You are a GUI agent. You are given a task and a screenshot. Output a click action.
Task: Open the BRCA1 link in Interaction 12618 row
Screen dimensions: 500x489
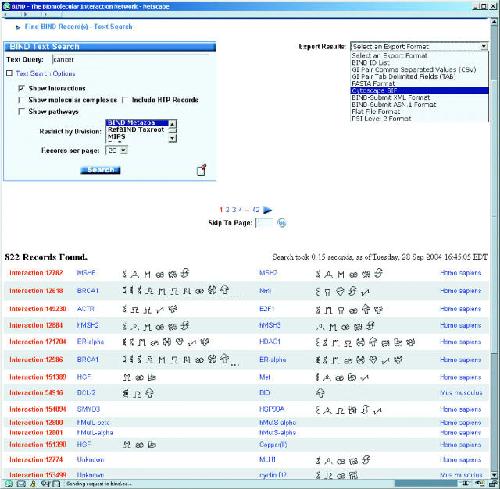pos(88,291)
